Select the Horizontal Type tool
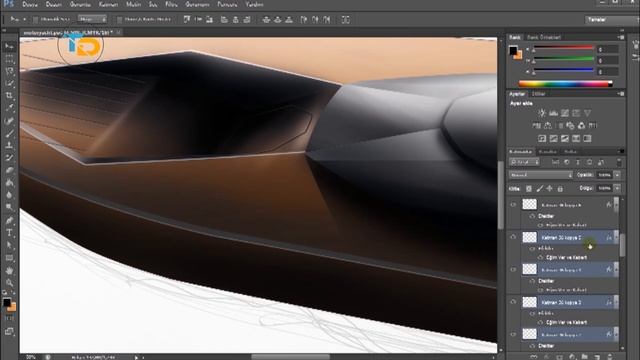 coord(9,233)
